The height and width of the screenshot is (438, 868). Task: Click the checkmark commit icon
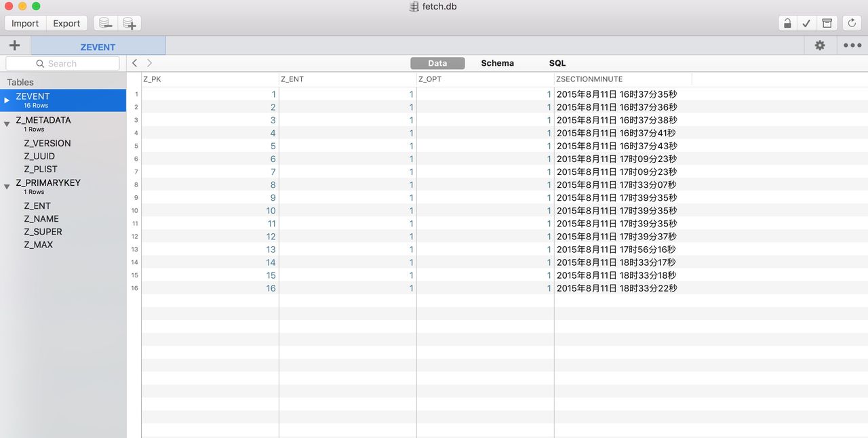point(806,23)
